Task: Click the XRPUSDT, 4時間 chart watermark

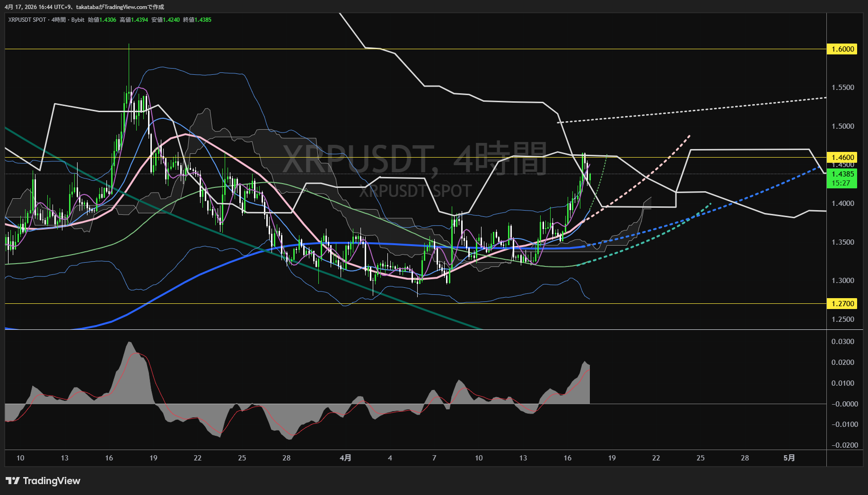Action: click(414, 159)
